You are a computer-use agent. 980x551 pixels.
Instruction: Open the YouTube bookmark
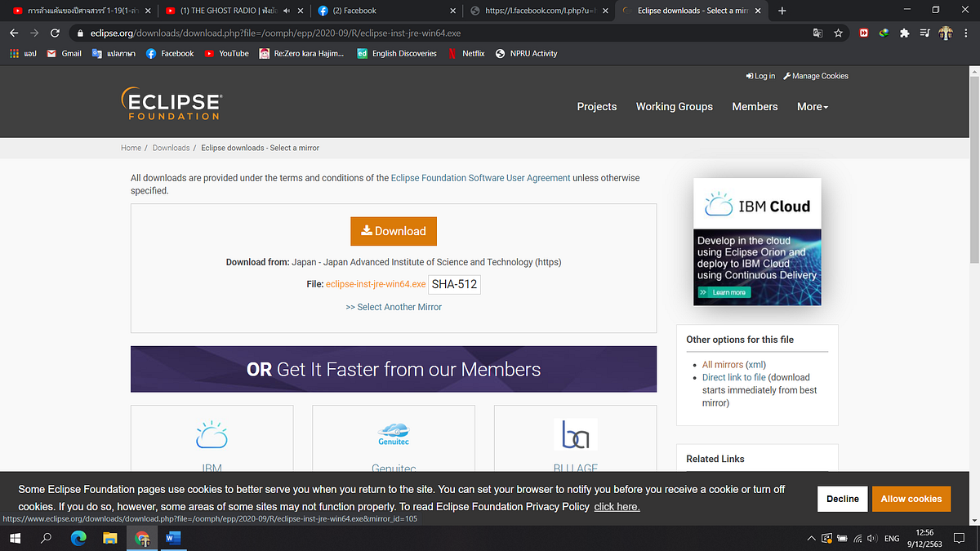point(225,53)
